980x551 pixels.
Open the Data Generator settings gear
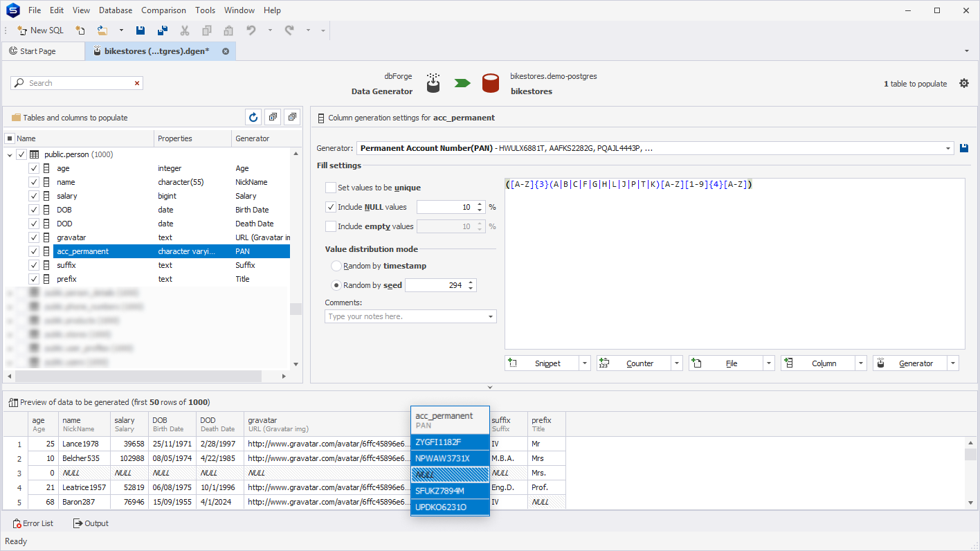pos(964,83)
